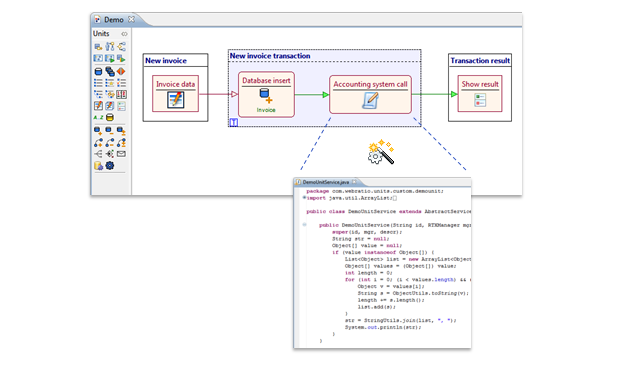Choose the Reconnect unit (link with plus-minus)

[x=121, y=143]
